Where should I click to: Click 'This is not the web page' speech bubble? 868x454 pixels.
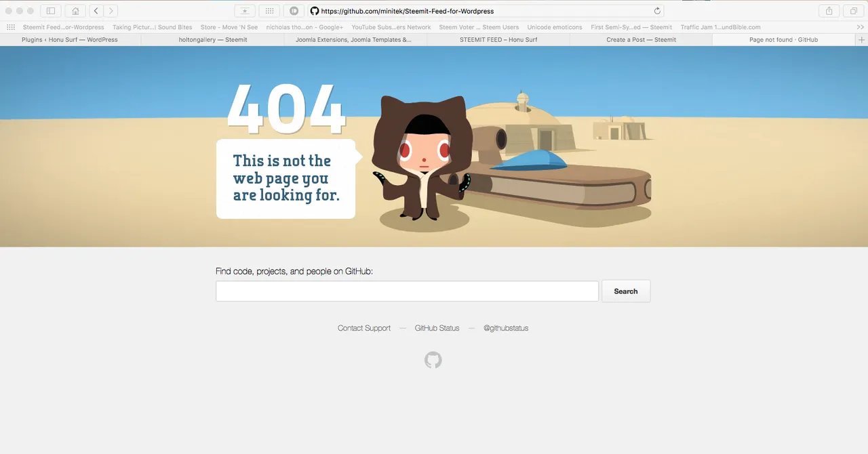click(286, 179)
